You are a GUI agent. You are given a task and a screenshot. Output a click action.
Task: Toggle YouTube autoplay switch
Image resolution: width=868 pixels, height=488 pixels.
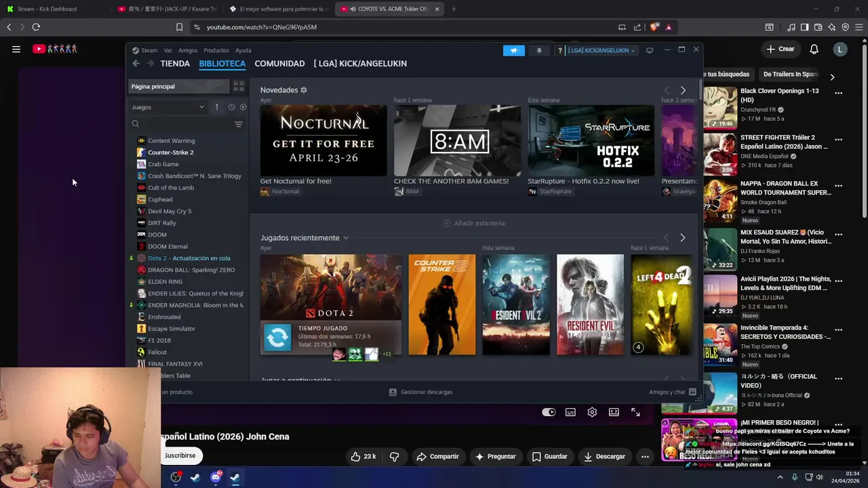click(x=549, y=412)
